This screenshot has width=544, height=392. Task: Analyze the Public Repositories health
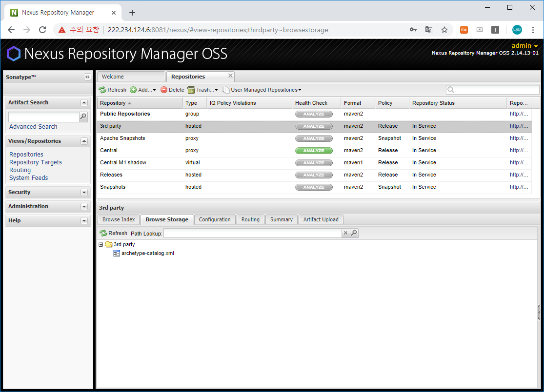pyautogui.click(x=314, y=114)
